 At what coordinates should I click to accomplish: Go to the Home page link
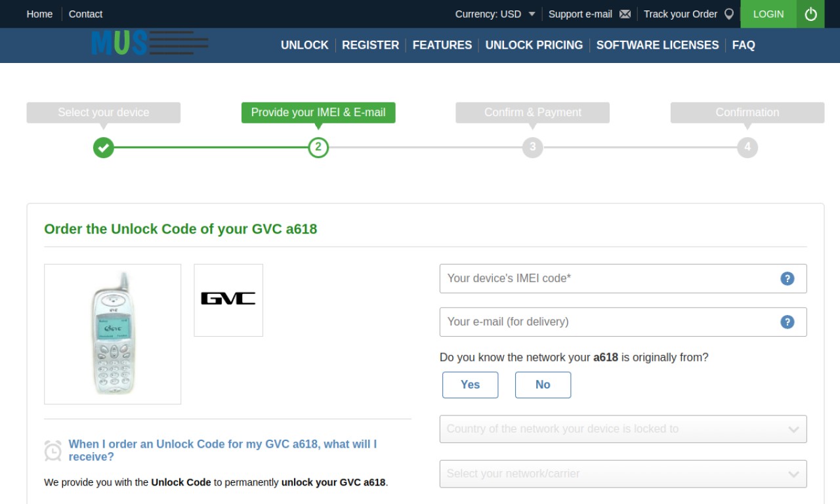tap(39, 14)
